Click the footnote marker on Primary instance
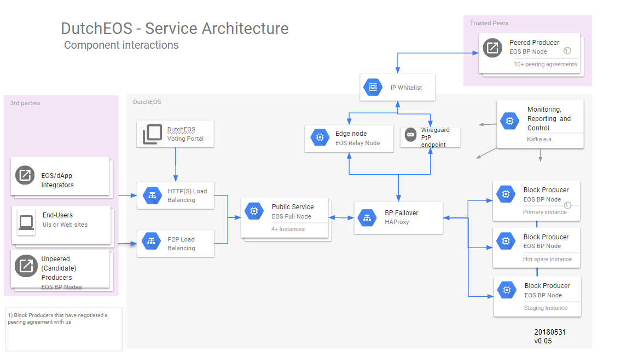The height and width of the screenshot is (362, 644). (x=567, y=205)
